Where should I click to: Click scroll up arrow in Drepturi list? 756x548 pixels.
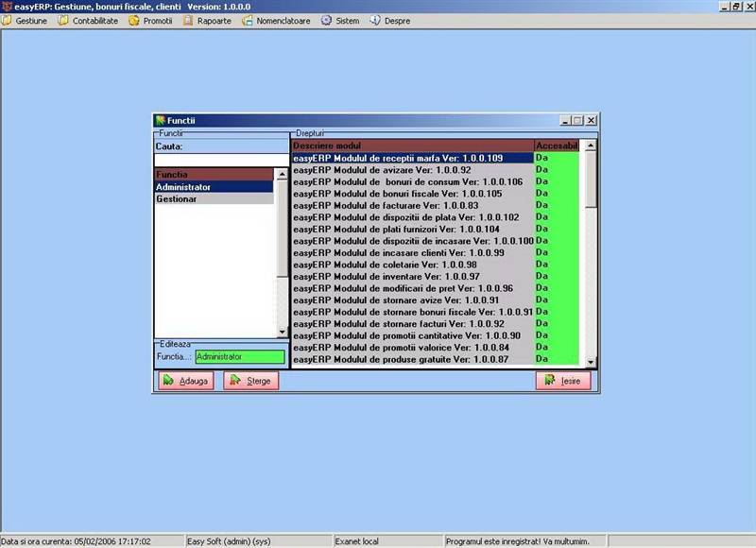pos(591,146)
